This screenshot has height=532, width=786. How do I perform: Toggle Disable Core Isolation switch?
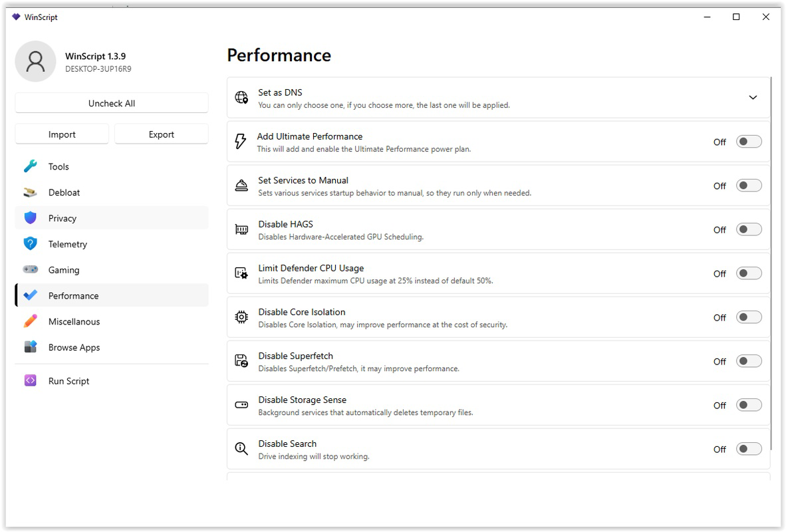749,317
